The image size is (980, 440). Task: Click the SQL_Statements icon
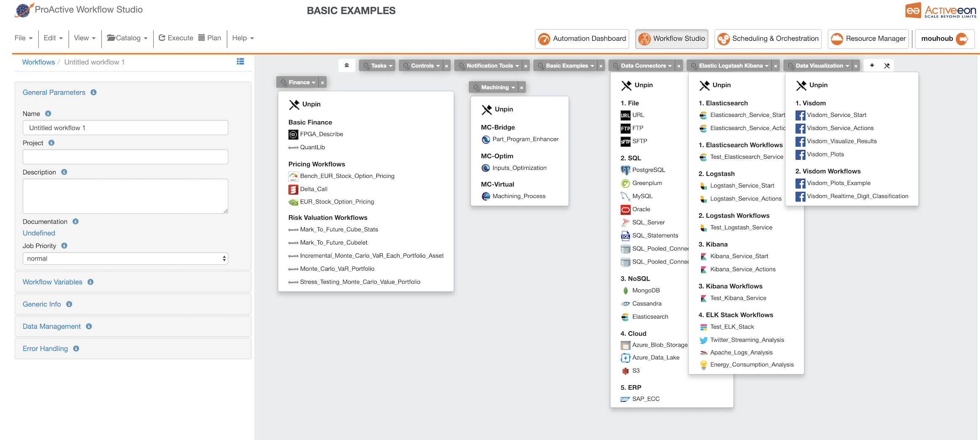pyautogui.click(x=625, y=236)
